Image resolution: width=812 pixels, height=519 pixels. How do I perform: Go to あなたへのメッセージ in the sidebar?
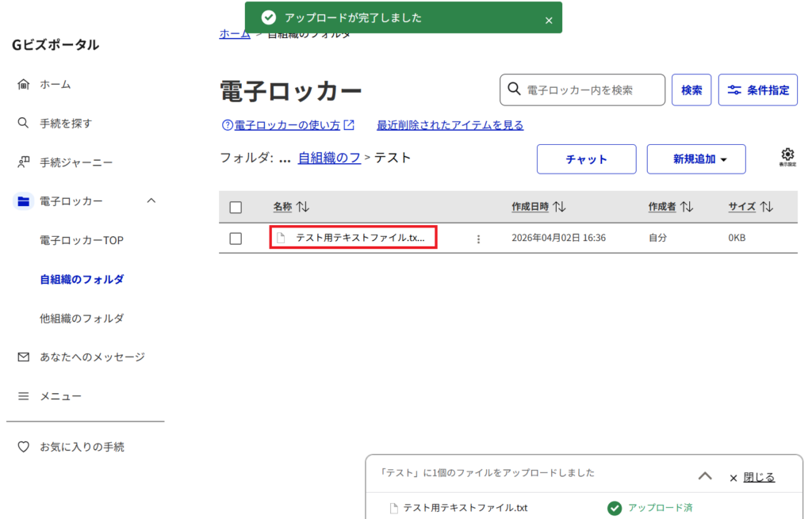click(92, 357)
